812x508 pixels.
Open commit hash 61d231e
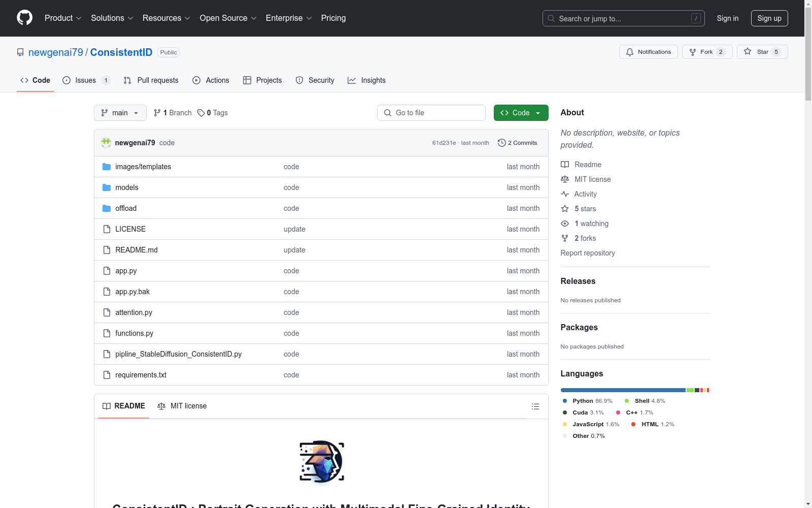[444, 143]
